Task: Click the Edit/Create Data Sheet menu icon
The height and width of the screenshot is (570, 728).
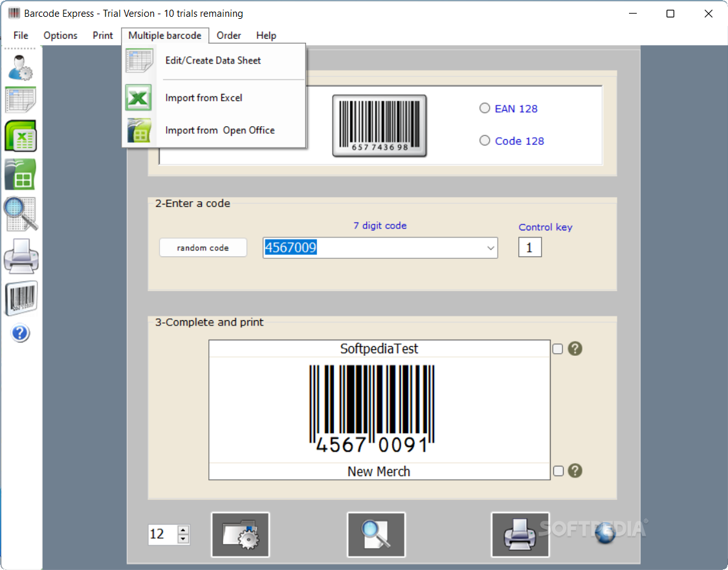Action: [x=139, y=61]
